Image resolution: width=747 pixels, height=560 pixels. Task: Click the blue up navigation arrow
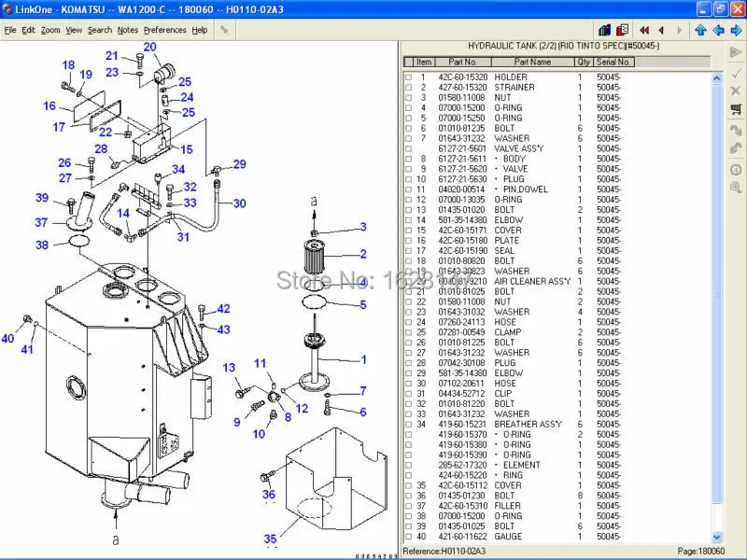700,29
